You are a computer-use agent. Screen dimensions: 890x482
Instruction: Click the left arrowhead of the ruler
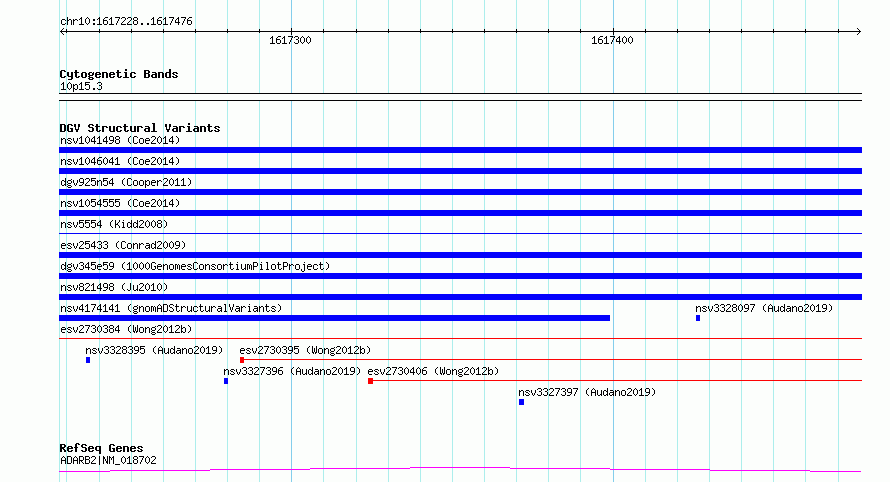coord(62,32)
